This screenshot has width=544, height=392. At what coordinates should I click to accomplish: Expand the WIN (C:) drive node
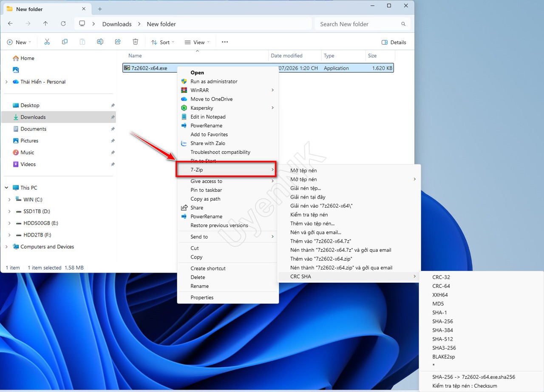click(x=10, y=199)
